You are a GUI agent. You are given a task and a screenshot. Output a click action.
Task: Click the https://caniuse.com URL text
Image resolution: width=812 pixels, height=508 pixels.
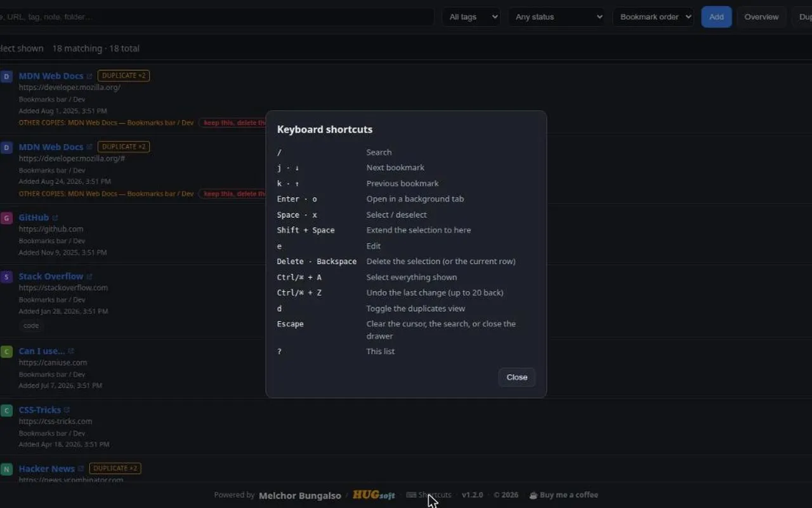(x=53, y=363)
